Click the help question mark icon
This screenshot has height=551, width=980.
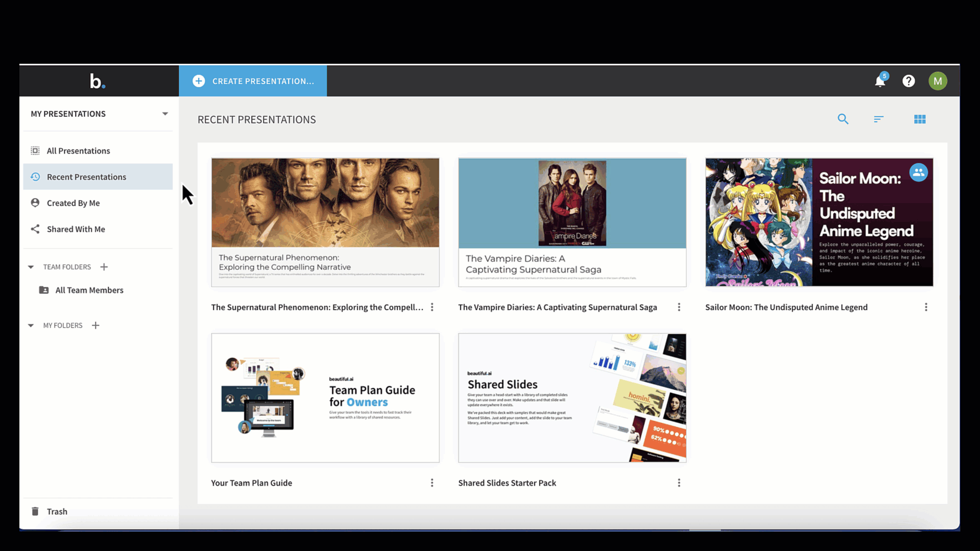[909, 81]
